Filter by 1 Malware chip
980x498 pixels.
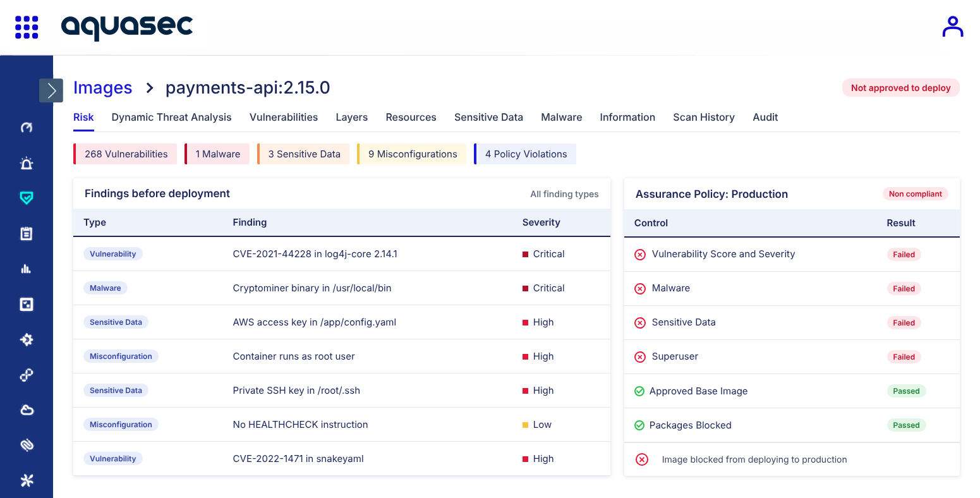(x=217, y=154)
